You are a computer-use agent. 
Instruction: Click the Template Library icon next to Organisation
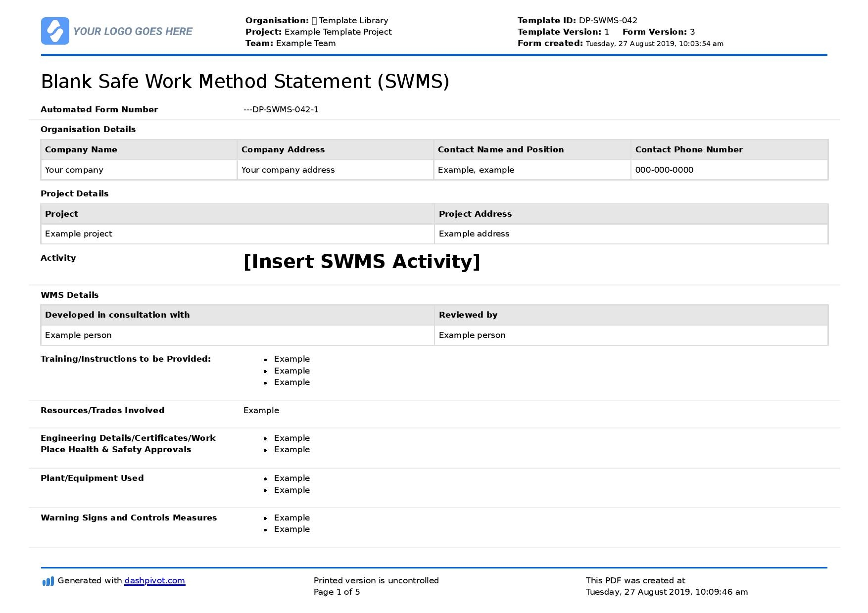(x=314, y=20)
